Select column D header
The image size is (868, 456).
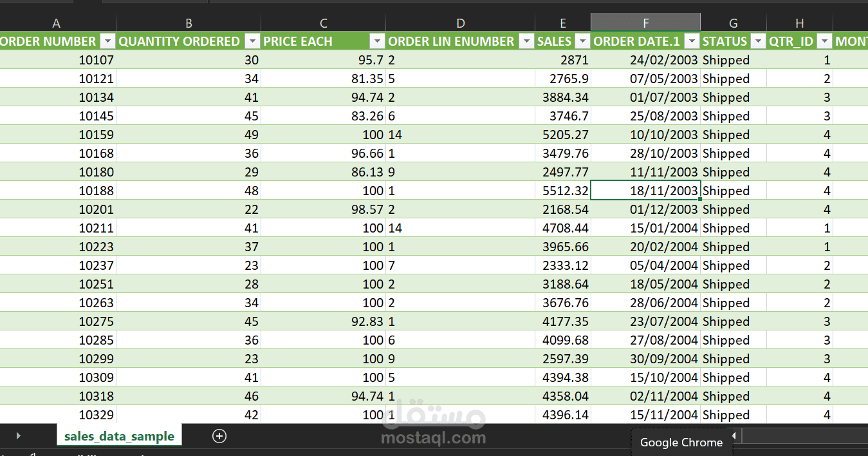tap(460, 23)
